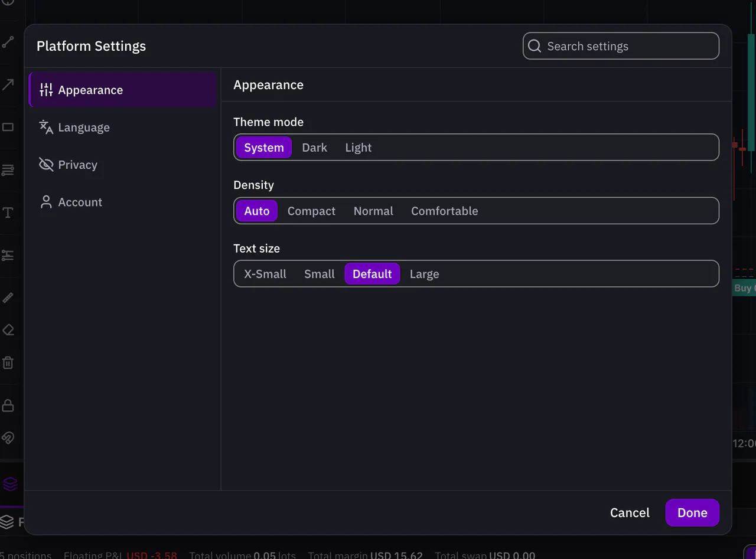This screenshot has height=559, width=756.
Task: Click the person icon beside Account
Action: tap(46, 202)
